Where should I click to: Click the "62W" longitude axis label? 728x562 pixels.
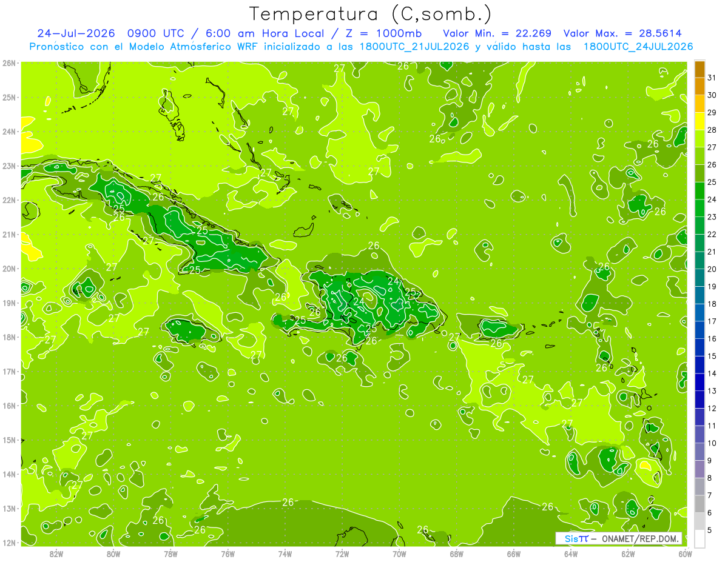628,554
